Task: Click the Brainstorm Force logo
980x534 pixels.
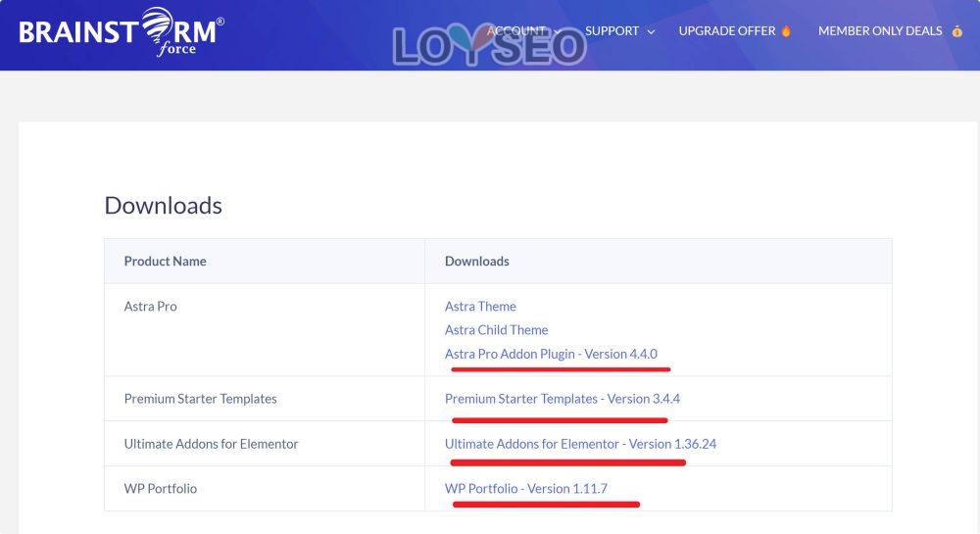Action: 122,32
